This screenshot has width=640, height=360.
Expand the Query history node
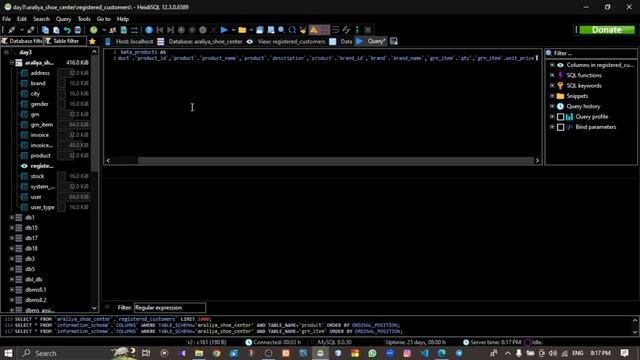coord(552,106)
